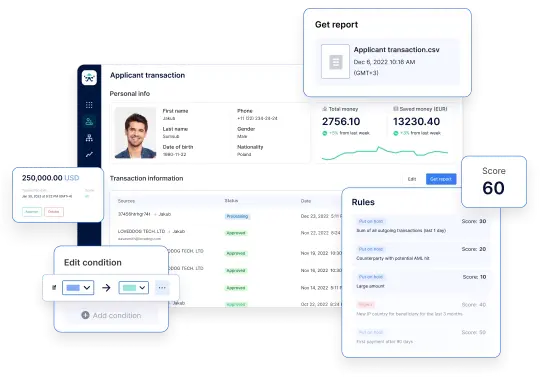Select the applicants person icon in sidebar

click(x=89, y=121)
